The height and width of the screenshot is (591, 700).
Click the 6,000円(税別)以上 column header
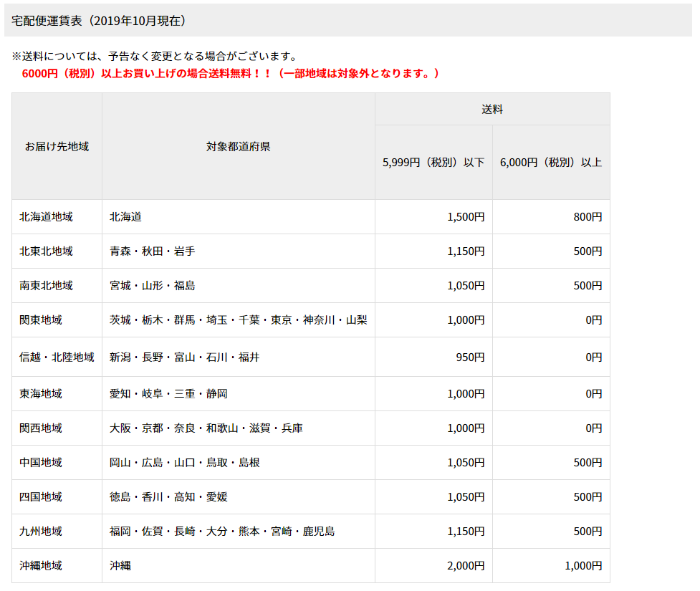click(550, 162)
